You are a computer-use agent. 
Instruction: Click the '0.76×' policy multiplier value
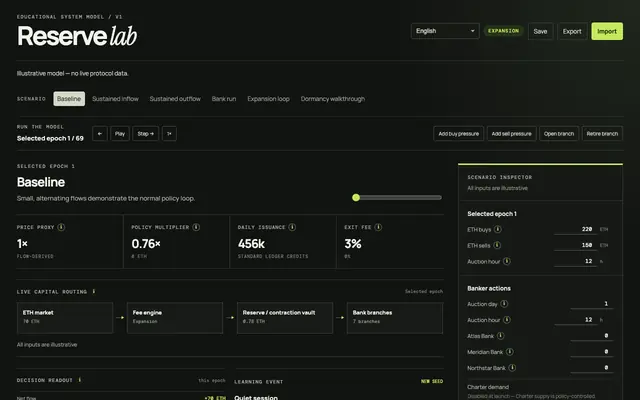146,244
